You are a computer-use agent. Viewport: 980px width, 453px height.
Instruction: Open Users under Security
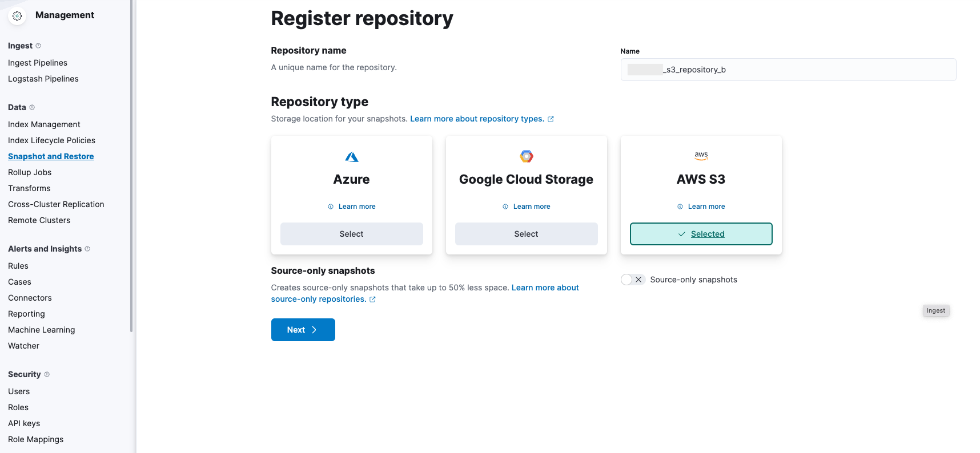point(19,391)
